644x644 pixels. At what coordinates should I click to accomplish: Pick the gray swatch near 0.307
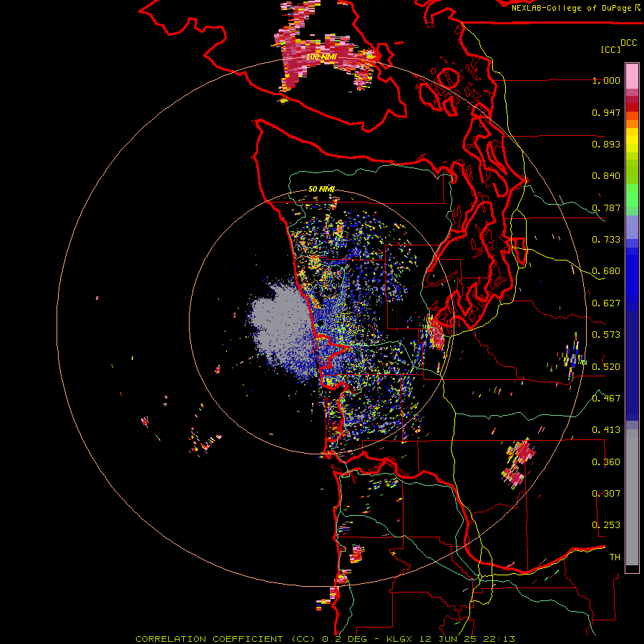click(632, 497)
